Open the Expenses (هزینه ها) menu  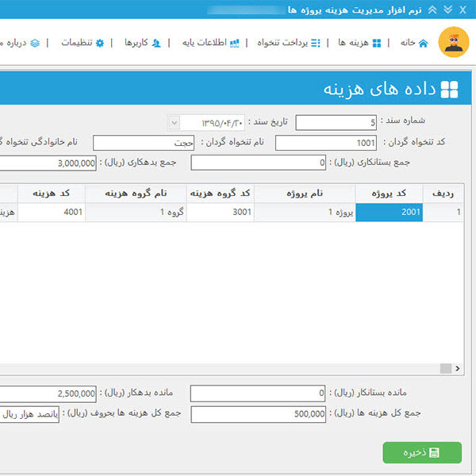coord(351,43)
